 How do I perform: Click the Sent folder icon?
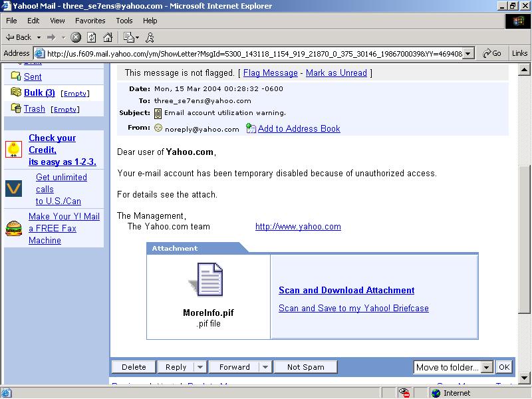(15, 76)
